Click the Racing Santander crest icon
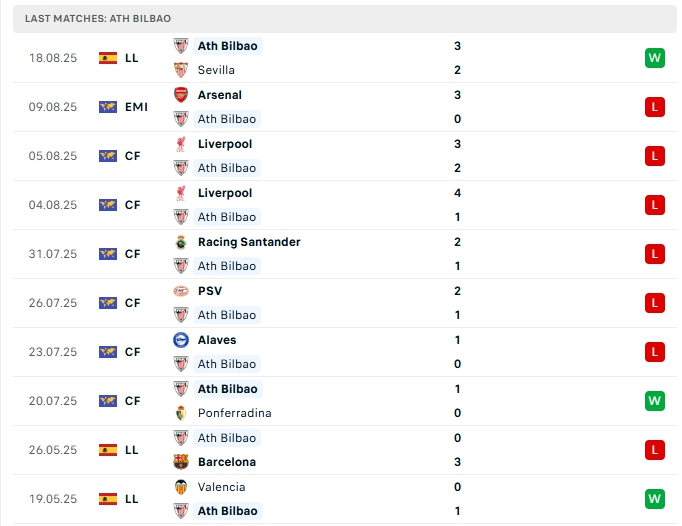 (x=181, y=242)
